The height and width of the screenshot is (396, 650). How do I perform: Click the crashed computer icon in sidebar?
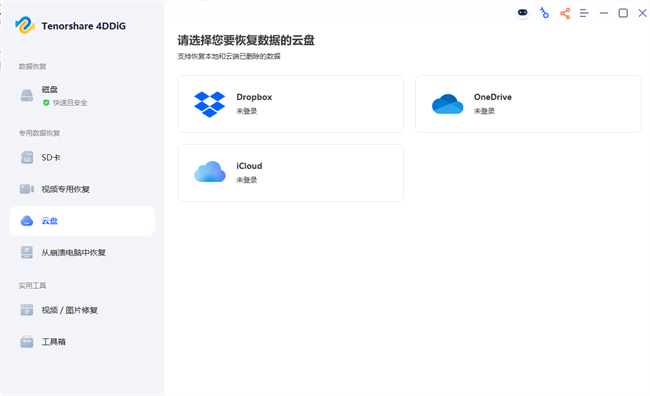[27, 252]
